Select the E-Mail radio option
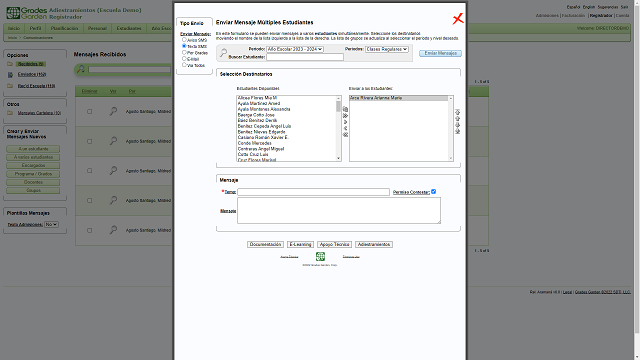 click(x=184, y=58)
